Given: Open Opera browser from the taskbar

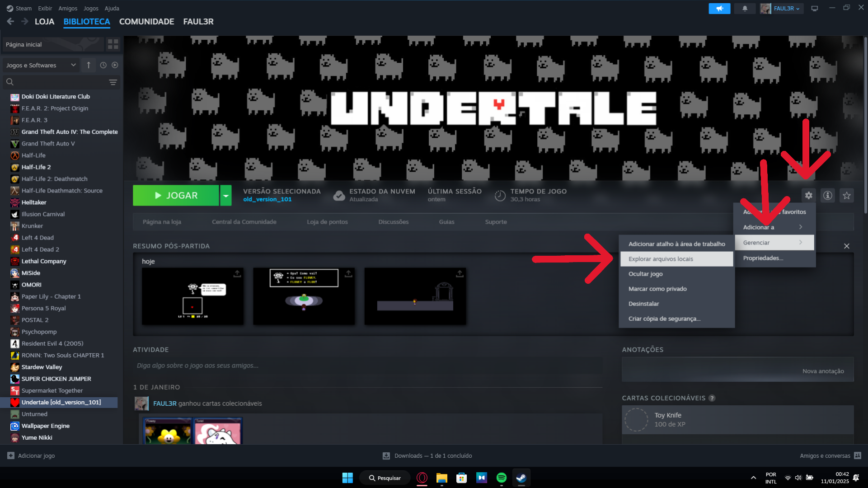Looking at the screenshot, I should click(x=422, y=478).
